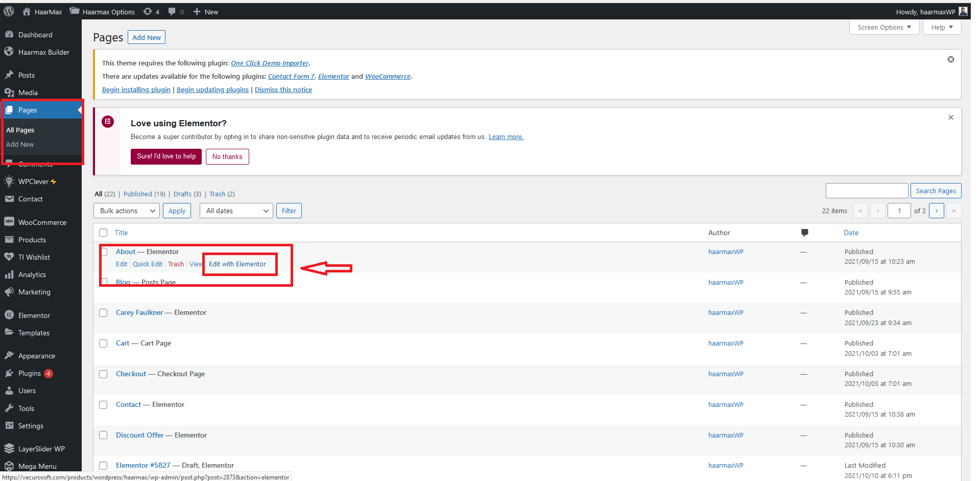Check the Checkout page checkbox
The width and height of the screenshot is (980, 481).
[x=103, y=374]
